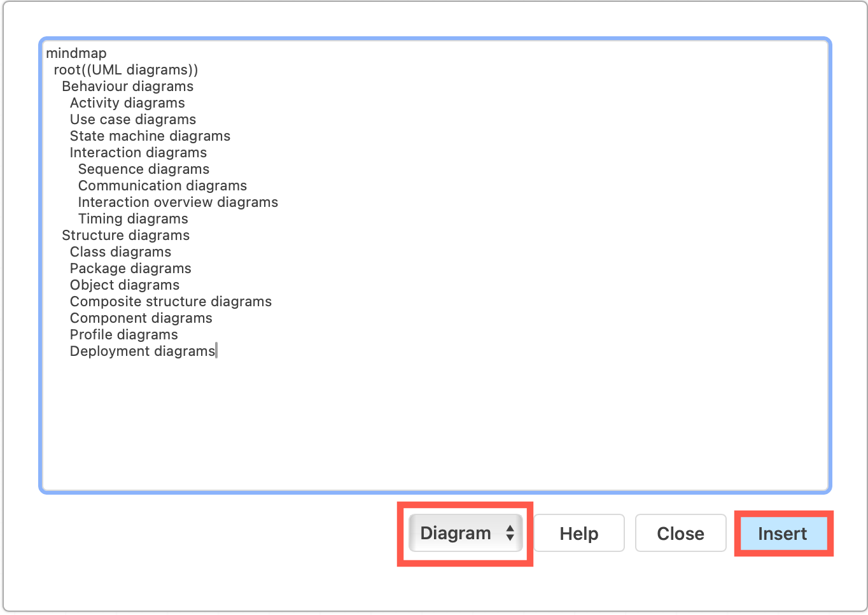Open the Diagram type dropdown
Screen dimensions: 868x615
tap(465, 533)
